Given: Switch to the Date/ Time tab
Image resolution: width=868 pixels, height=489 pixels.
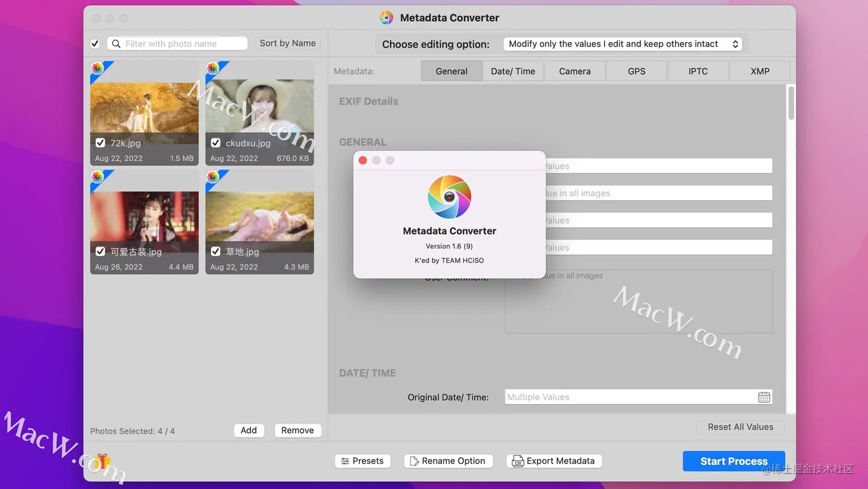Looking at the screenshot, I should tap(513, 71).
